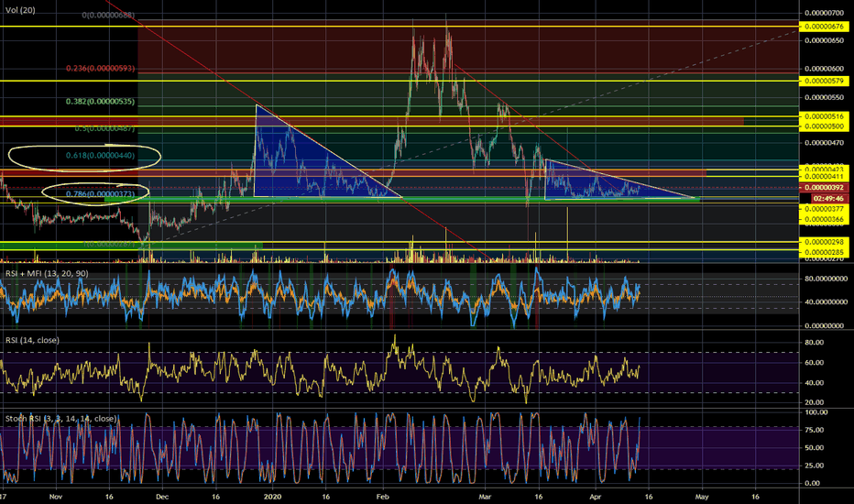This screenshot has width=854, height=504.
Task: Click the 0.00000285 yellow price label
Action: click(824, 252)
